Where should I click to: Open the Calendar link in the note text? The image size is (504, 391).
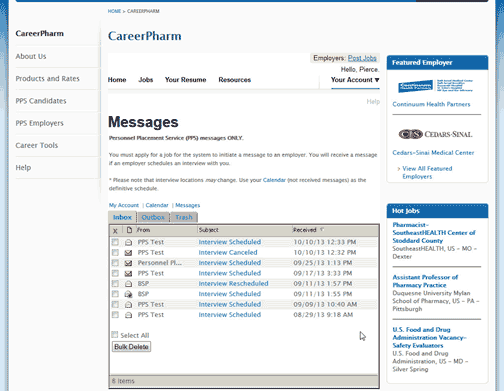pos(274,180)
